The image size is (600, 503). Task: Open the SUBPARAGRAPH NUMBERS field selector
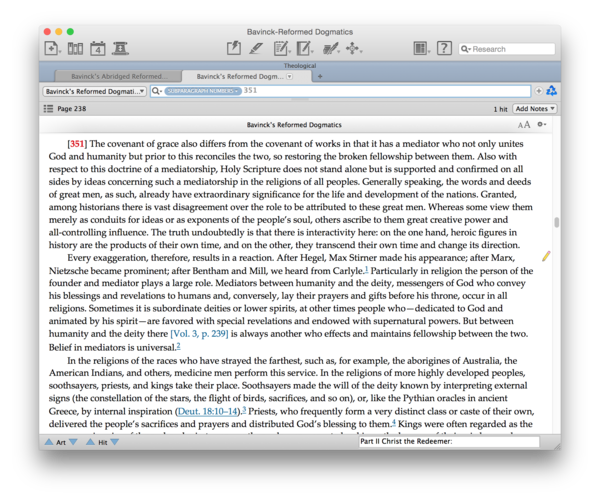tap(203, 91)
